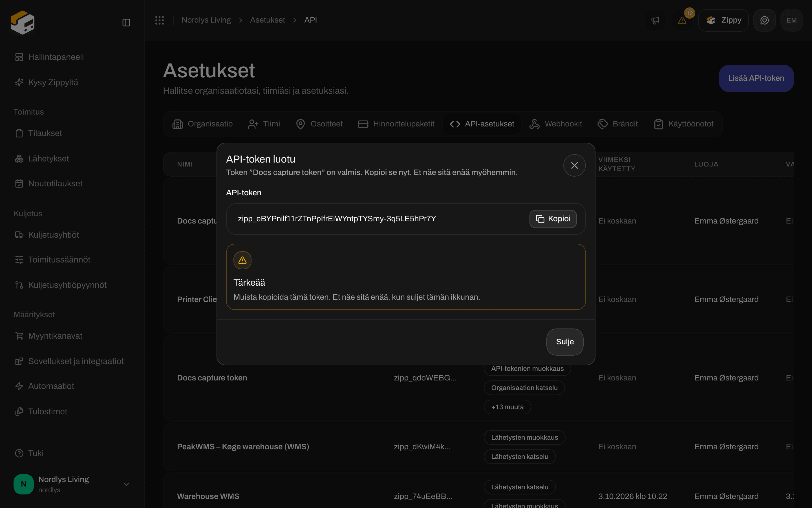Screen dimensions: 812x508
Task: Click Asetukset breadcrumb link
Action: pyautogui.click(x=267, y=20)
